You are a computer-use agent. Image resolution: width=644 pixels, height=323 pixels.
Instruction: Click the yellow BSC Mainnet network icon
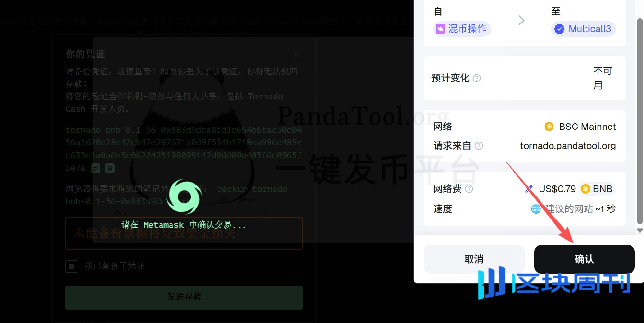(549, 127)
